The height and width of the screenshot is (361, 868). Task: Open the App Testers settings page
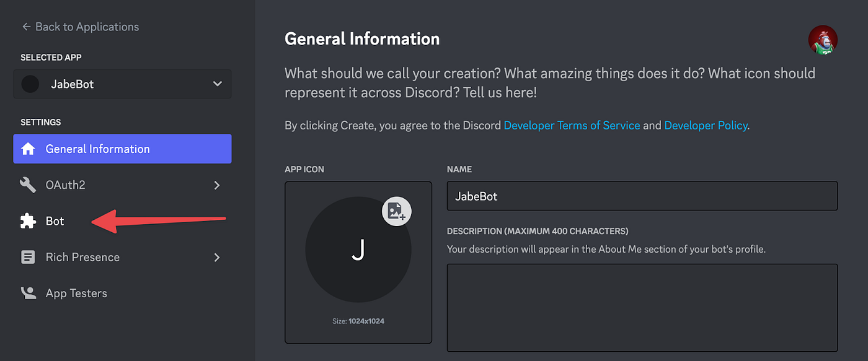122,293
